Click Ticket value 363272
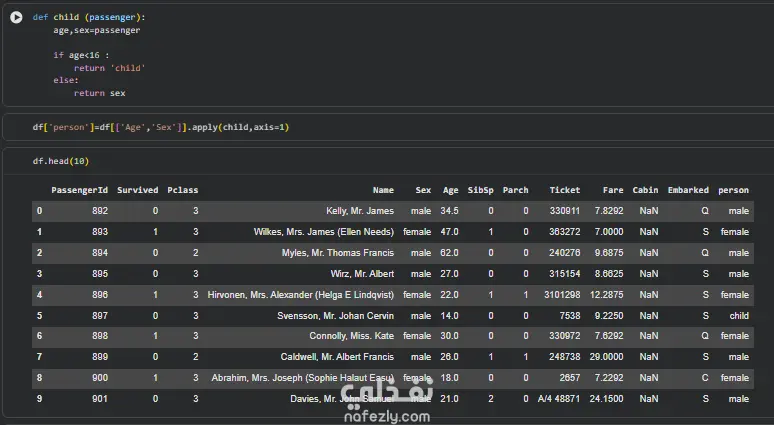774x425 pixels. (565, 232)
